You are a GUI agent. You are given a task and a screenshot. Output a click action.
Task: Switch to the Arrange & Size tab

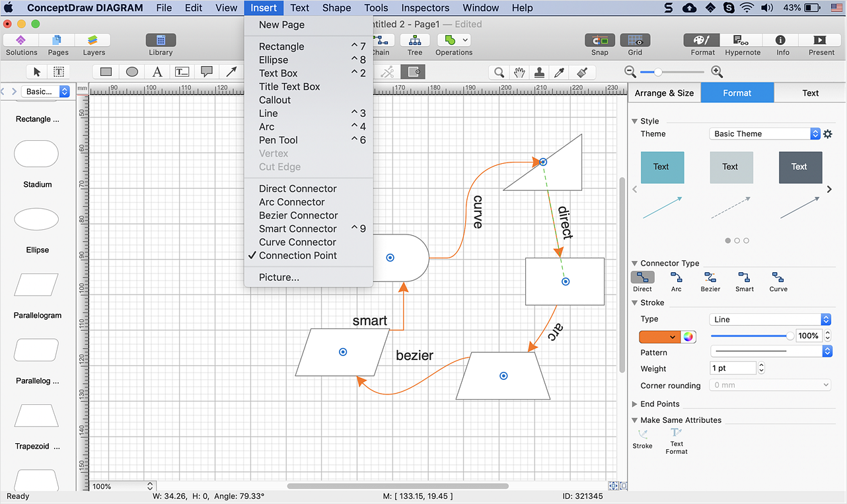(664, 93)
